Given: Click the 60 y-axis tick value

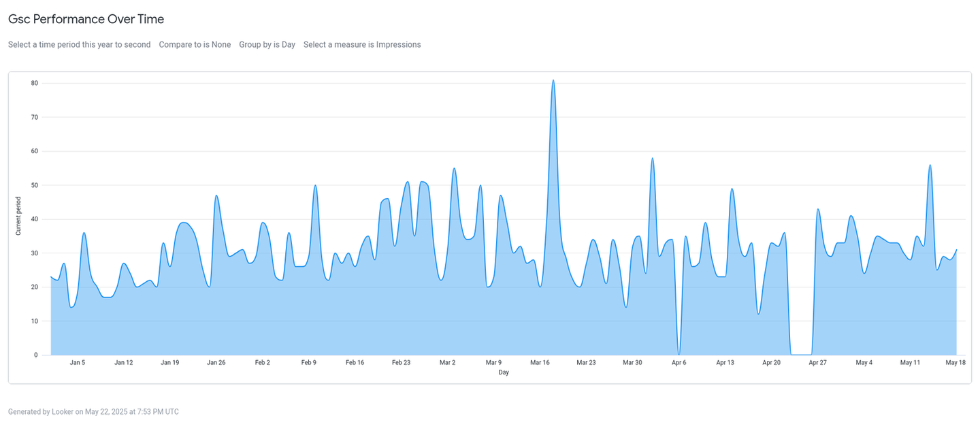Looking at the screenshot, I should pos(34,151).
